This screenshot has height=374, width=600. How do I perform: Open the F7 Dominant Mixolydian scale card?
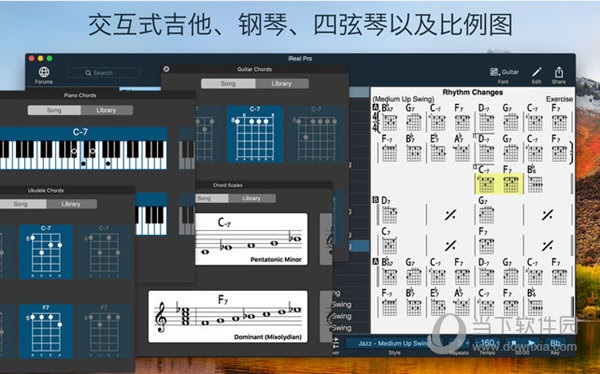pos(228,317)
